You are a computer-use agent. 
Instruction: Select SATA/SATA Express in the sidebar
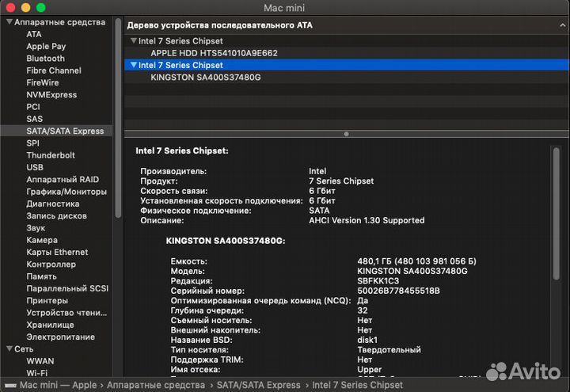(65, 131)
